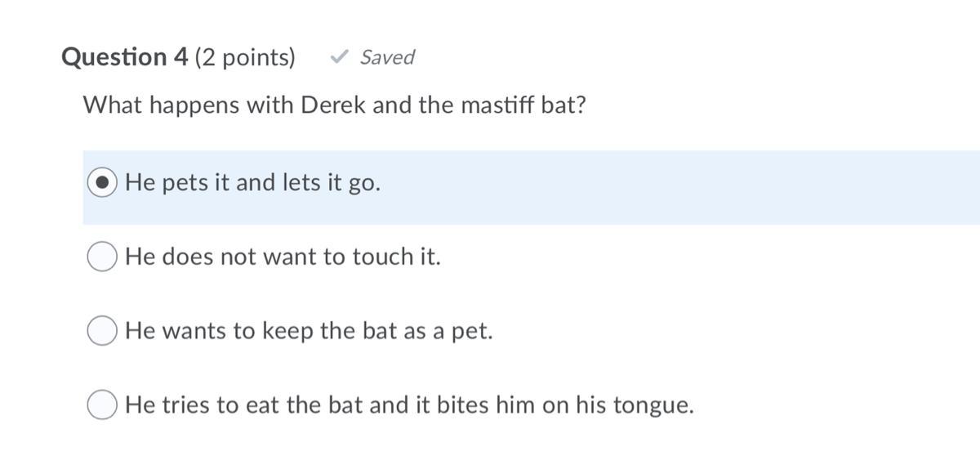Click the "(2 points)" label
The image size is (980, 456).
[245, 57]
